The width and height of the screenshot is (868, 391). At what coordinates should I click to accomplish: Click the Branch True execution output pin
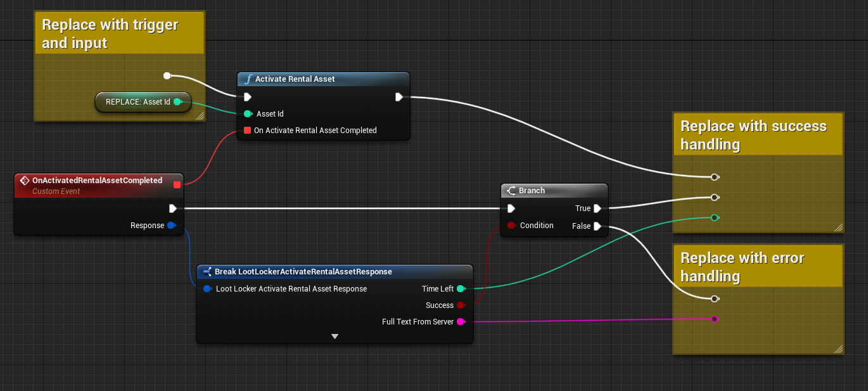coord(597,208)
